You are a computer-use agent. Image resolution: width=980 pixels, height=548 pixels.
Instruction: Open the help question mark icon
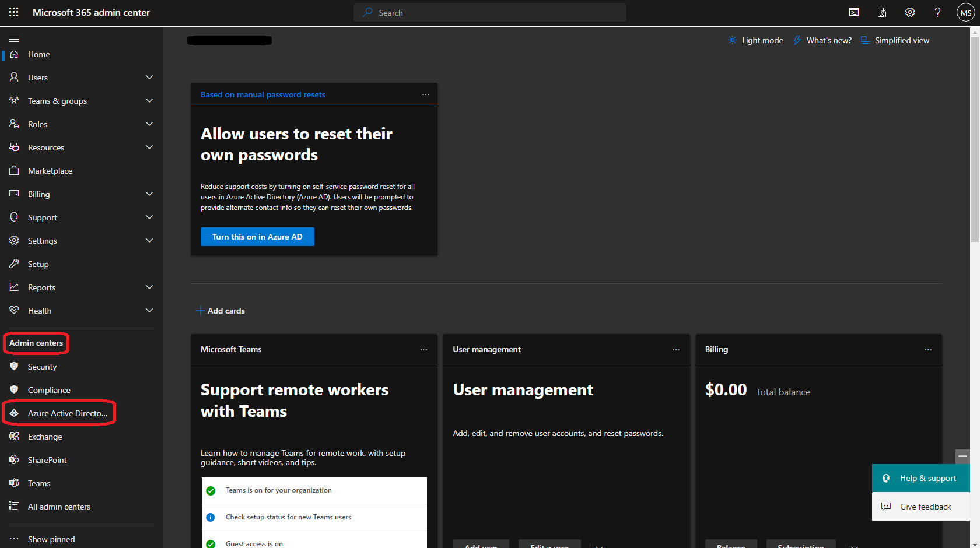tap(937, 12)
